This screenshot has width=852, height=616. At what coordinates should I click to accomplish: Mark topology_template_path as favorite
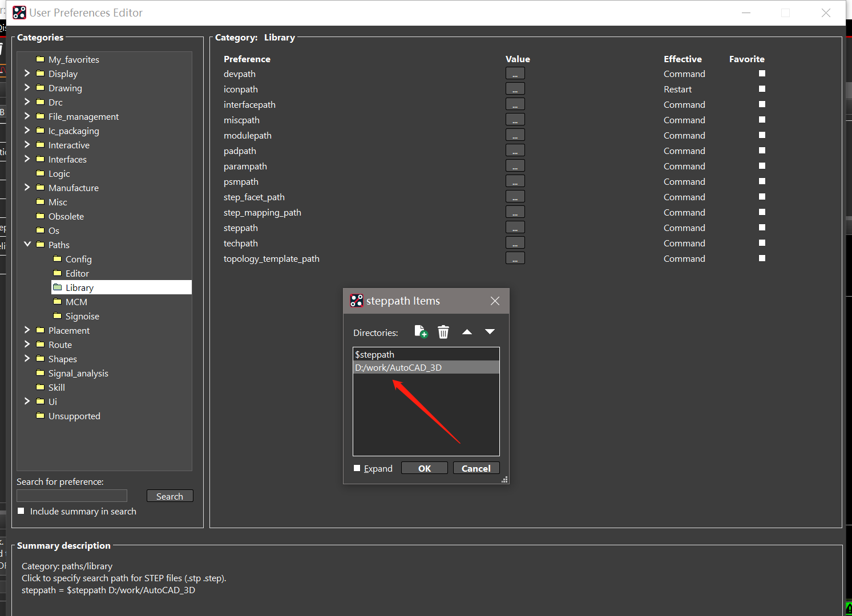click(x=762, y=258)
